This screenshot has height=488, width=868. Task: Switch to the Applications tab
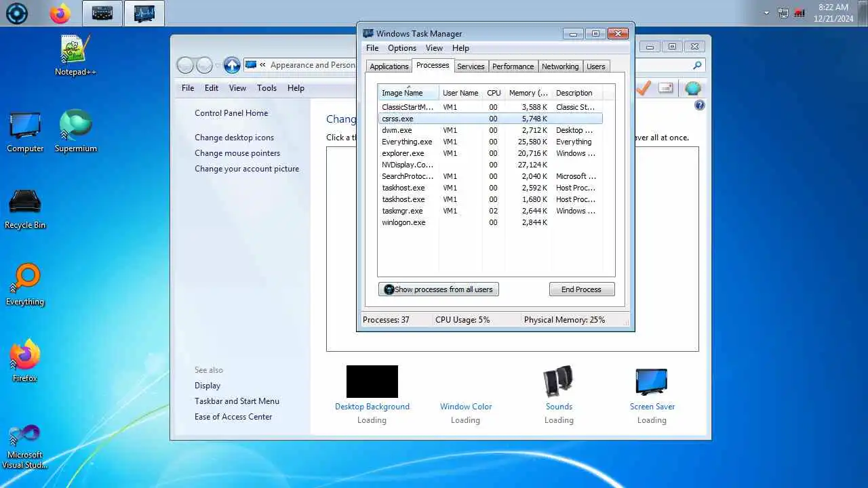pos(389,66)
